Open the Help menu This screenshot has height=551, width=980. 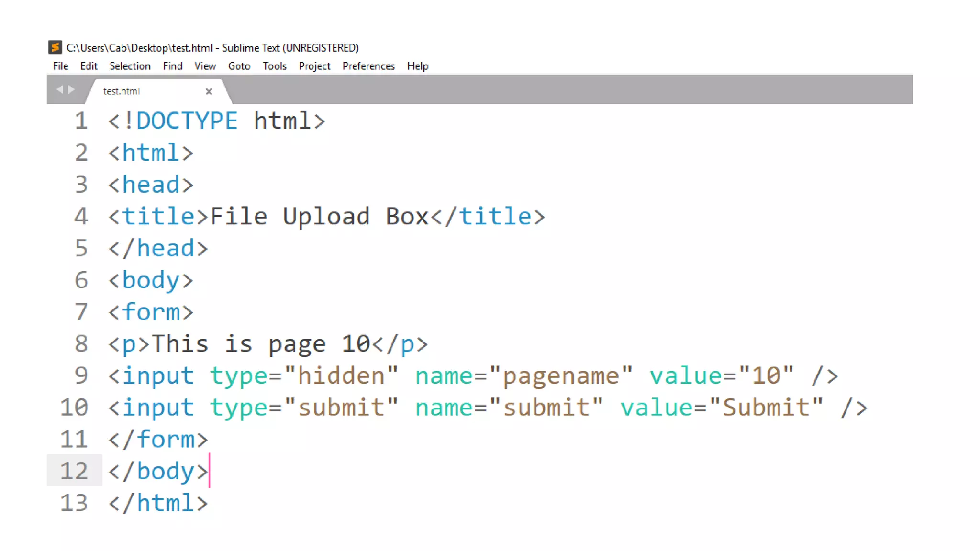[417, 66]
